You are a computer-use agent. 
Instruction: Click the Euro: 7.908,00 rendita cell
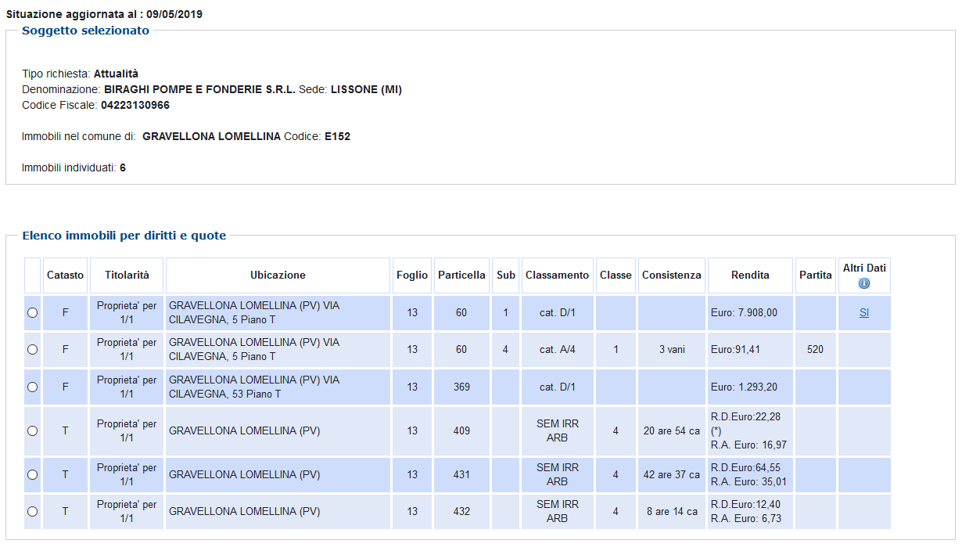[x=744, y=312]
